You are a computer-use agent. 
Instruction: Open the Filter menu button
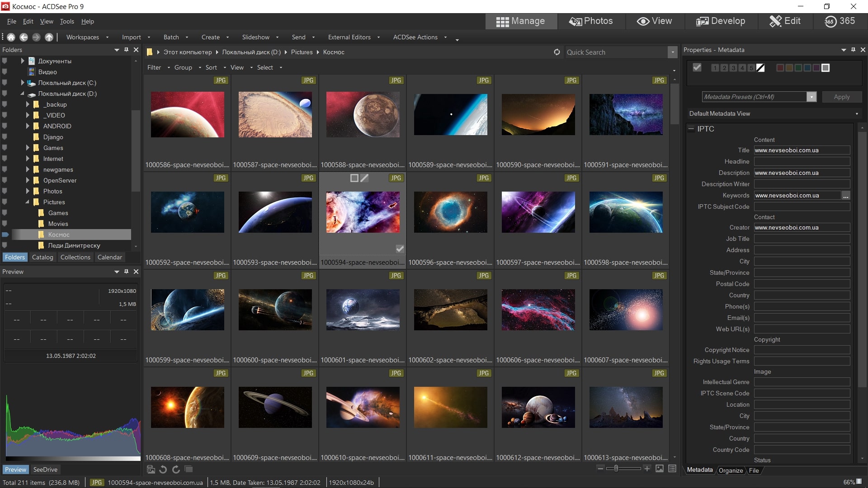point(158,67)
